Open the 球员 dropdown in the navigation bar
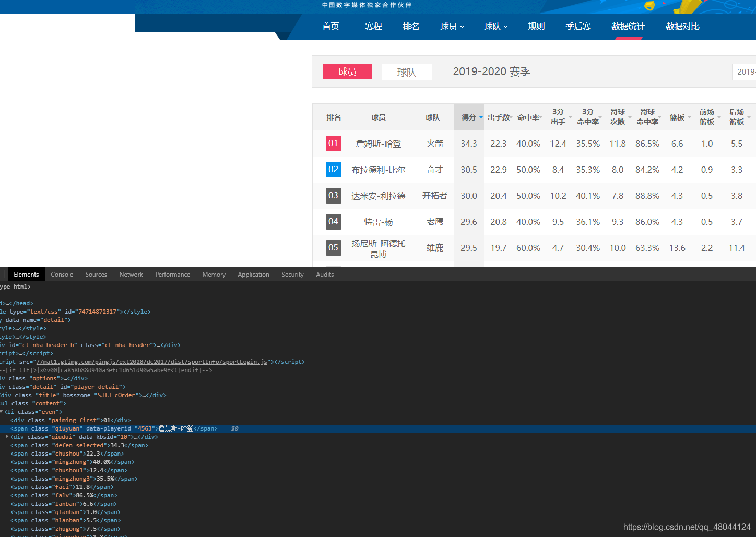Viewport: 756px width, 537px height. (x=452, y=27)
